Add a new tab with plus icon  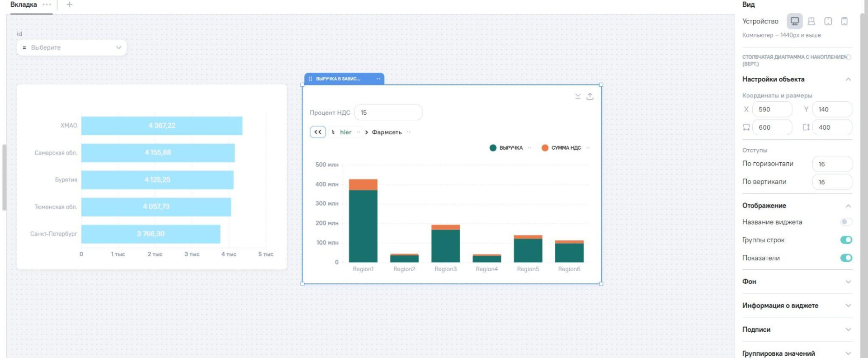(x=69, y=5)
